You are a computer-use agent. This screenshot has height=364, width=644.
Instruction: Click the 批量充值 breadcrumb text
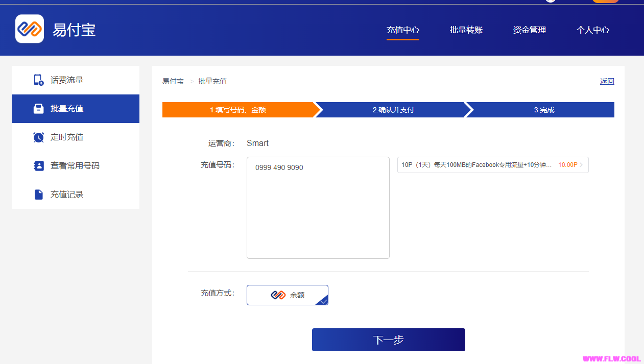click(212, 81)
